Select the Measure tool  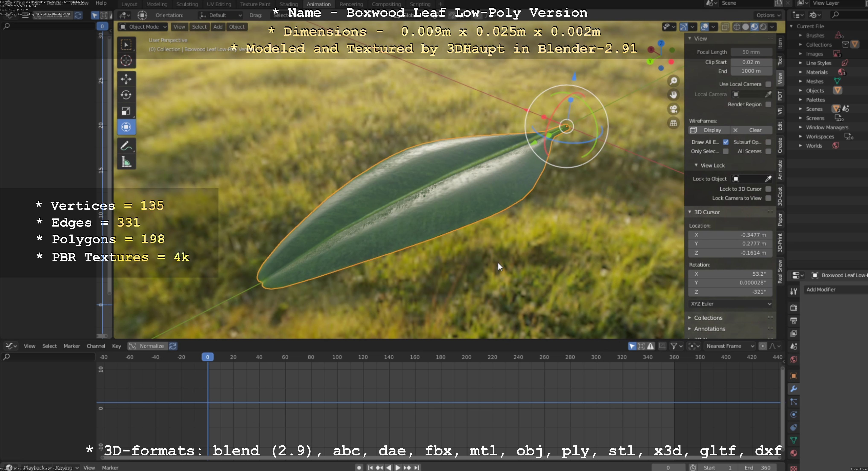126,162
